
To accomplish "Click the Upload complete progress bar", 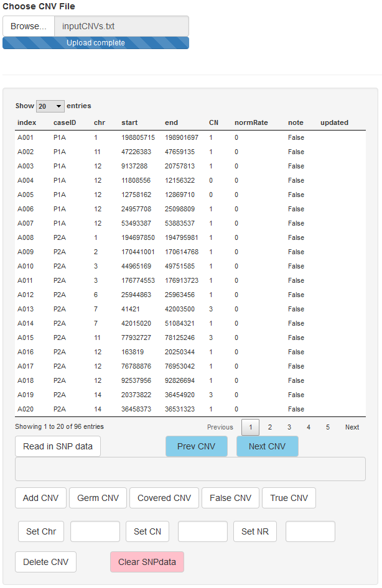I will 96,43.
